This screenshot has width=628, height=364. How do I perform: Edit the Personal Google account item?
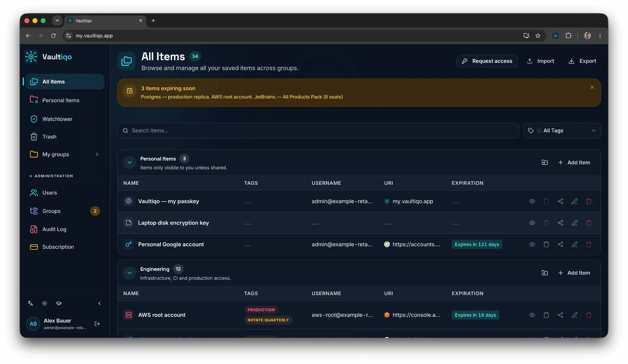click(574, 244)
